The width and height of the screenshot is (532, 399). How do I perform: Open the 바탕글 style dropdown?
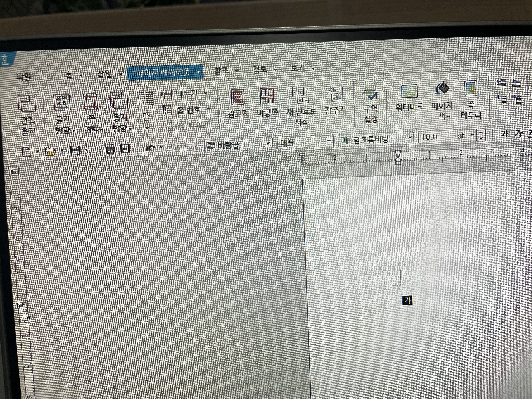[x=268, y=144]
